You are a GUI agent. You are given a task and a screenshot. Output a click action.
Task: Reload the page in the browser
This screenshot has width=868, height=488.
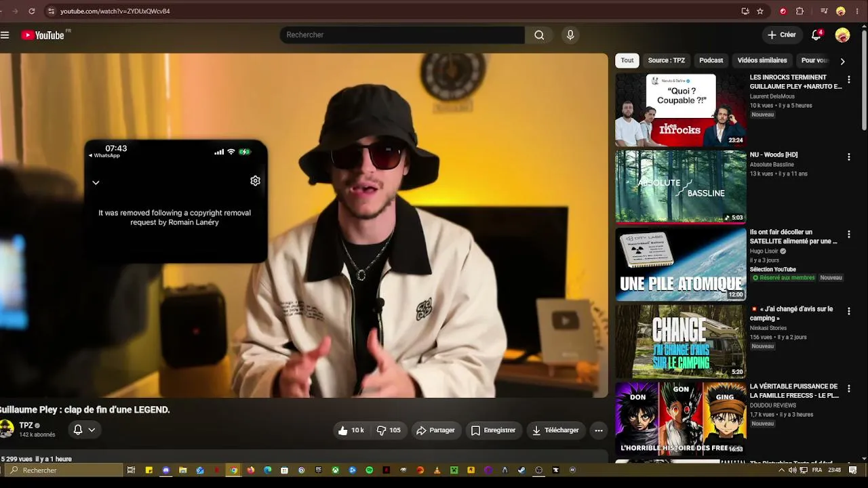[x=32, y=11]
